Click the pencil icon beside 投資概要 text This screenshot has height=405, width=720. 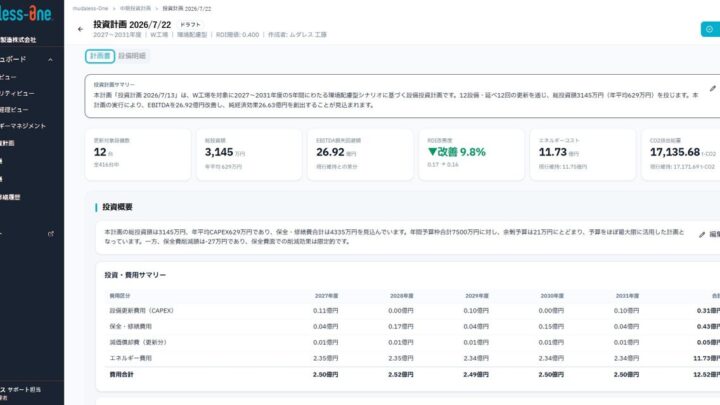click(x=702, y=235)
